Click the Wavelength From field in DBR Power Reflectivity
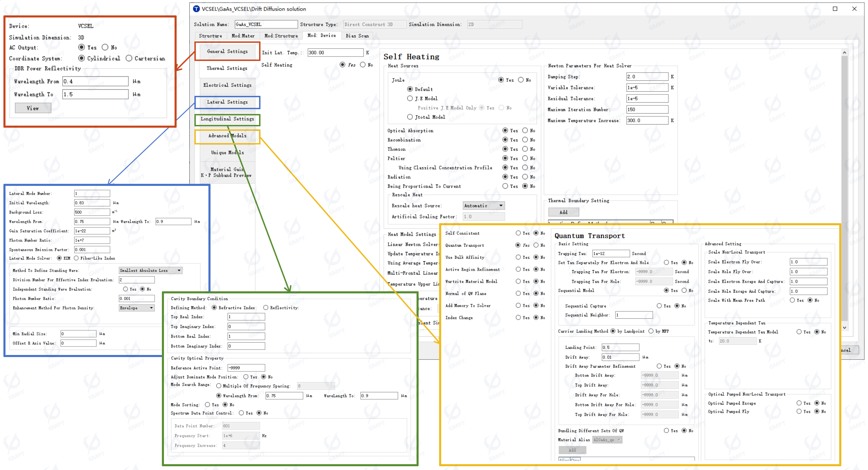Image resolution: width=868 pixels, height=470 pixels. tap(95, 81)
